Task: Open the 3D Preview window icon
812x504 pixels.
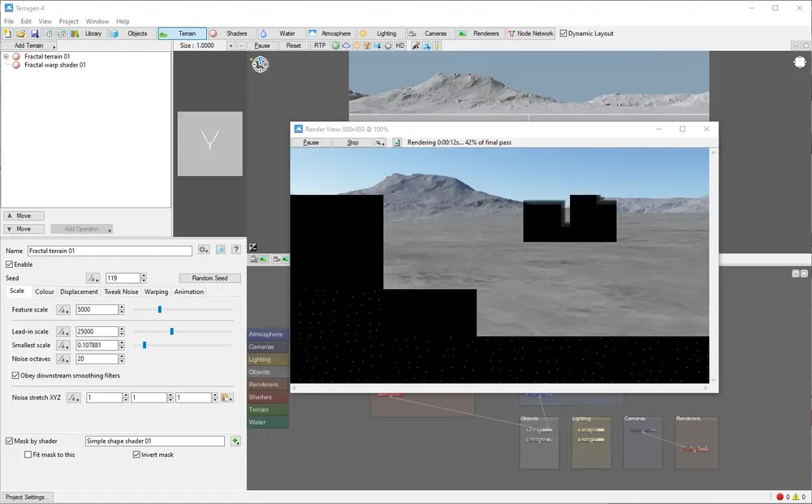Action: click(x=62, y=33)
